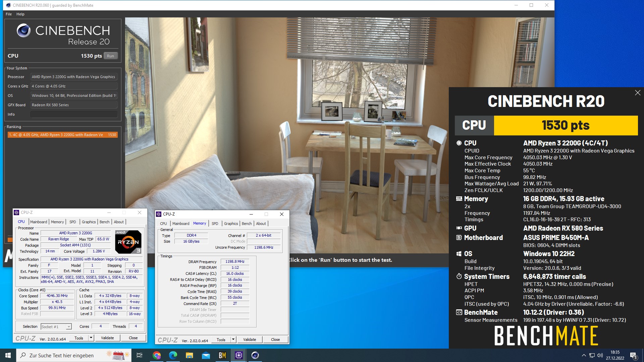Open Mail app from taskbar
644x362 pixels.
206,355
